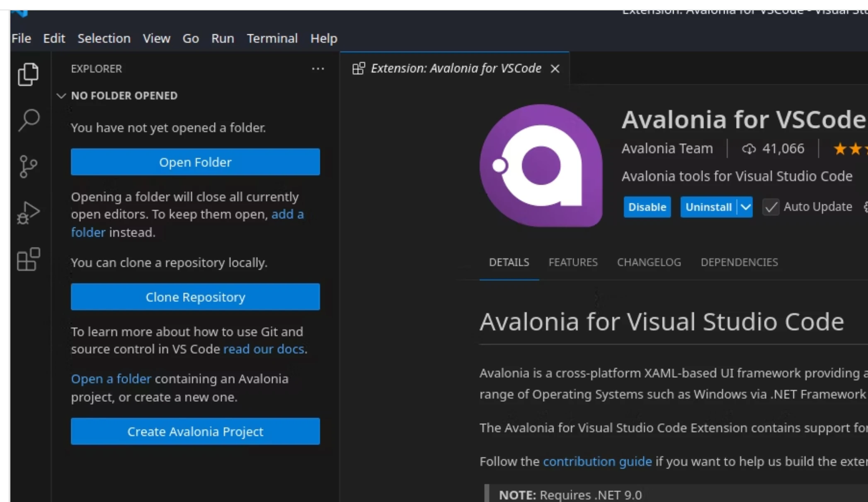Click the Avalonia extension logo image
Image resolution: width=868 pixels, height=502 pixels.
tap(541, 166)
